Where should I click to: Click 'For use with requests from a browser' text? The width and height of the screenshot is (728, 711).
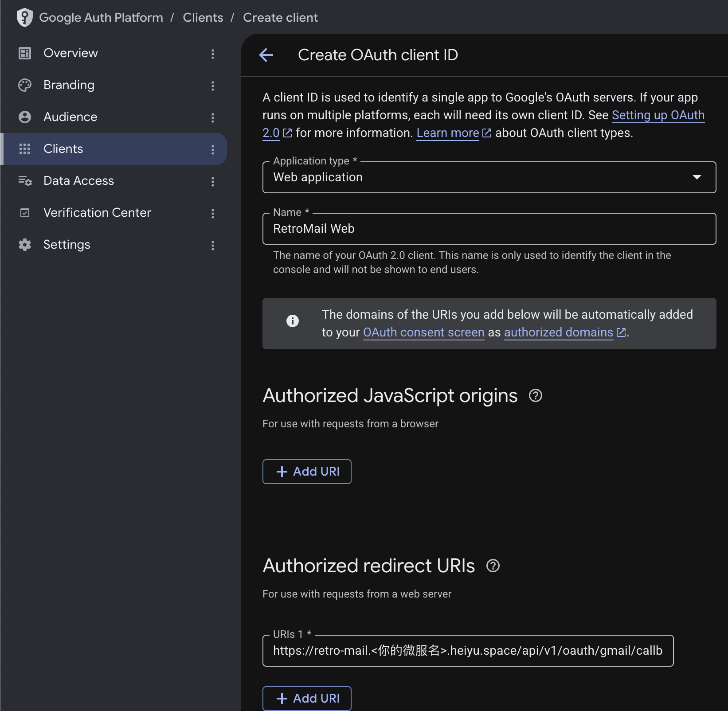tap(350, 424)
